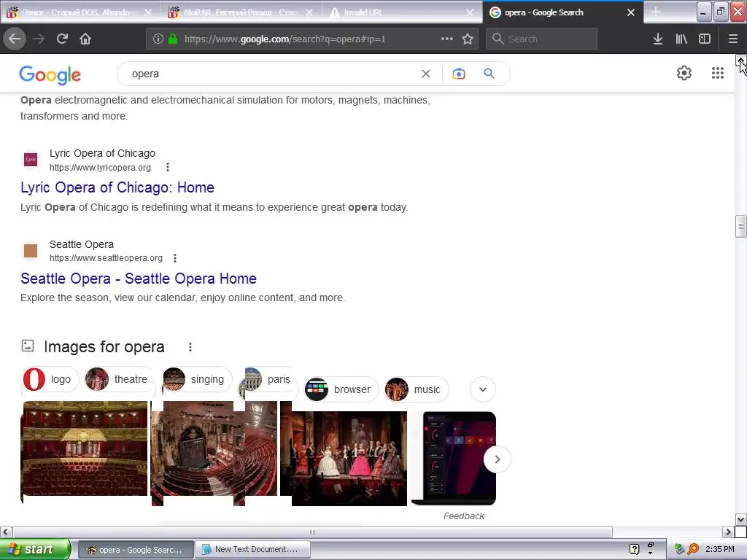The height and width of the screenshot is (560, 747).
Task: Show site information icon in address bar
Action: pyautogui.click(x=158, y=39)
